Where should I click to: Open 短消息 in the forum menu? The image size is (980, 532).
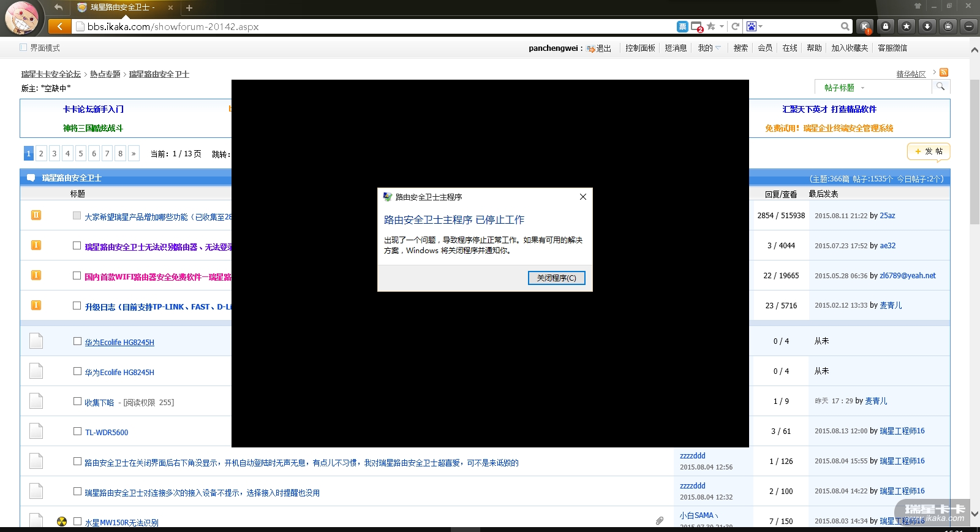676,48
